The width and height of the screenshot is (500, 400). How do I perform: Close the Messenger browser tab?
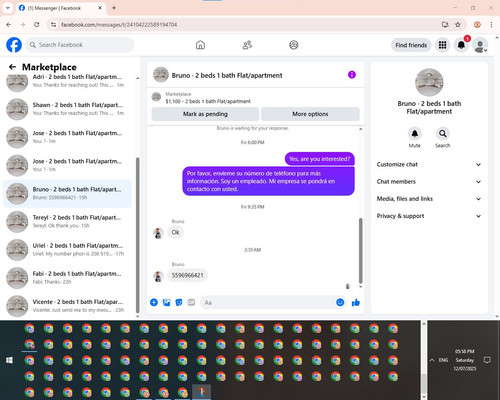click(x=100, y=8)
